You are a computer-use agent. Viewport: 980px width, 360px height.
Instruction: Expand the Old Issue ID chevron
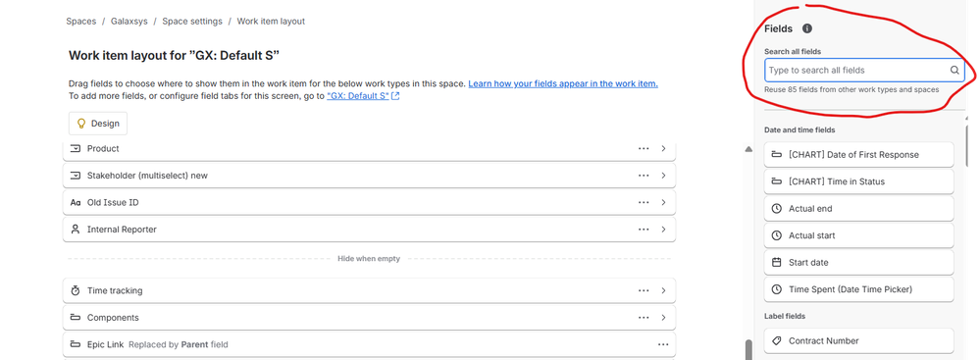(x=663, y=202)
